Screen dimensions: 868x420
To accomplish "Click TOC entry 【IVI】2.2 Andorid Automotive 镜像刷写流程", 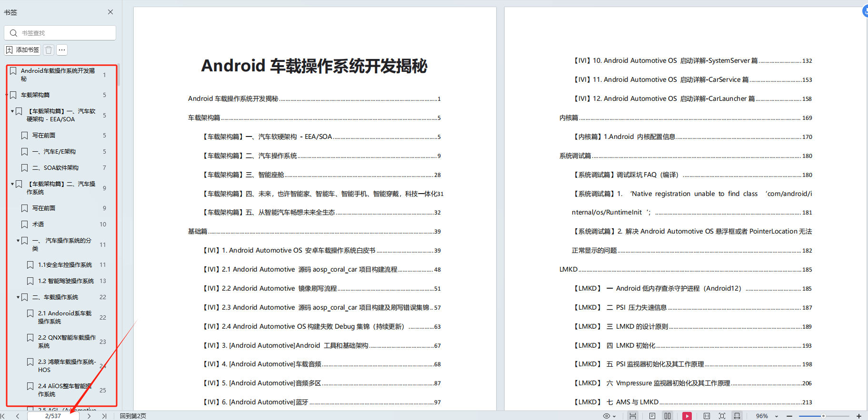I will coord(322,288).
